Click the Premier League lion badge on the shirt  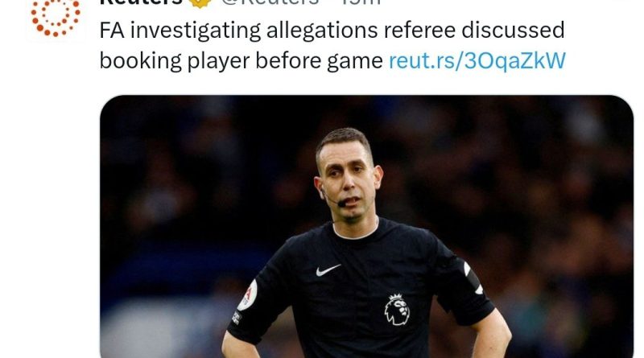(397, 310)
